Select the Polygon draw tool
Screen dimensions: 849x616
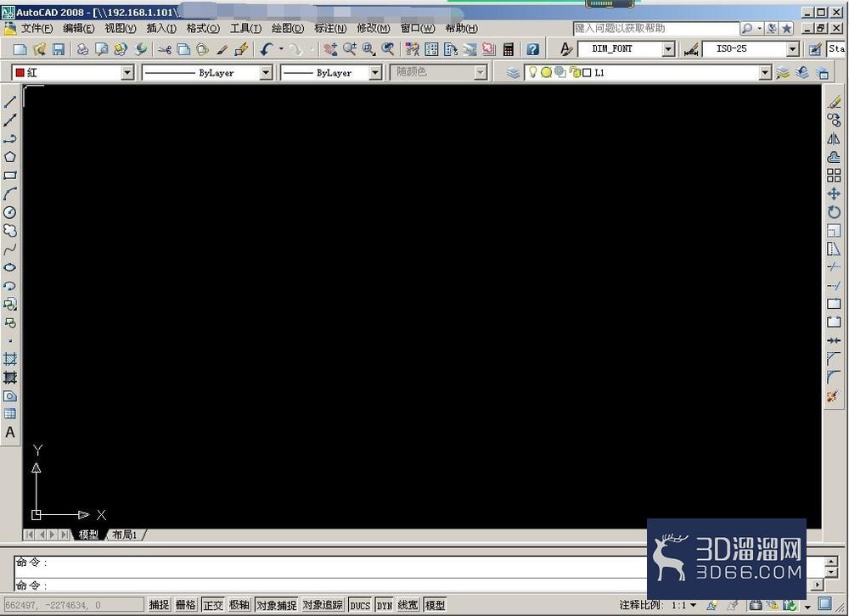click(9, 157)
